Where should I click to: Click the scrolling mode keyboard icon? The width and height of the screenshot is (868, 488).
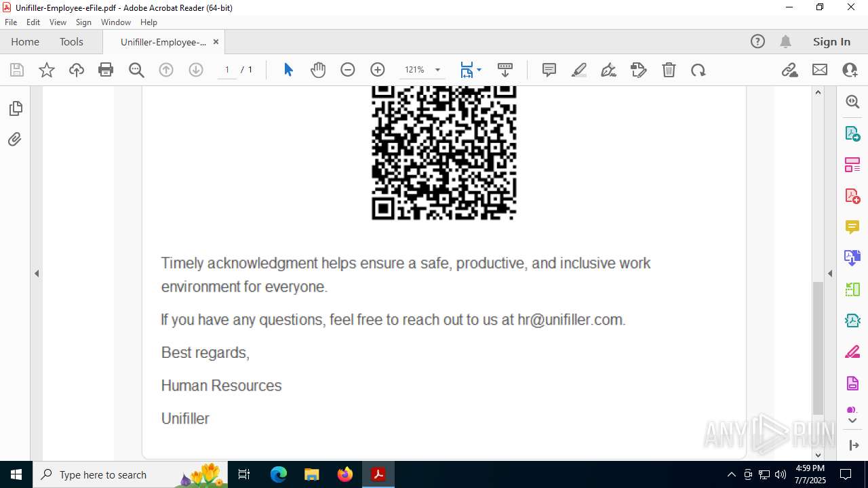click(x=505, y=70)
